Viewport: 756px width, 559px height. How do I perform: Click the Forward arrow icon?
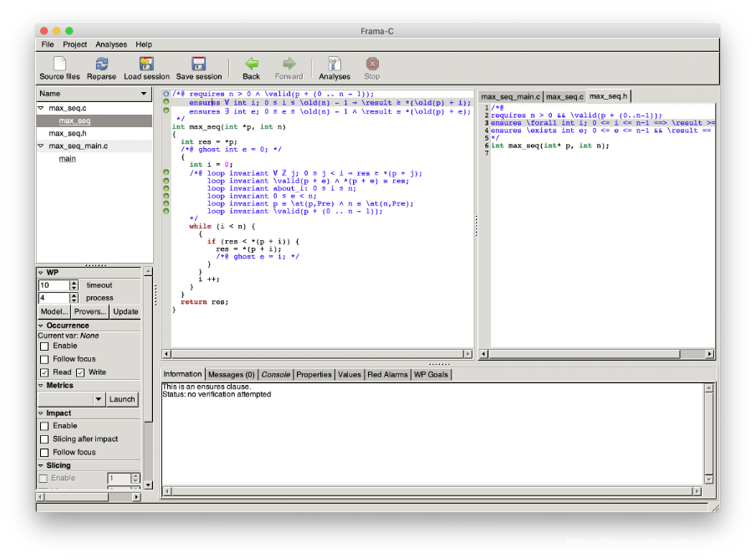[x=289, y=64]
